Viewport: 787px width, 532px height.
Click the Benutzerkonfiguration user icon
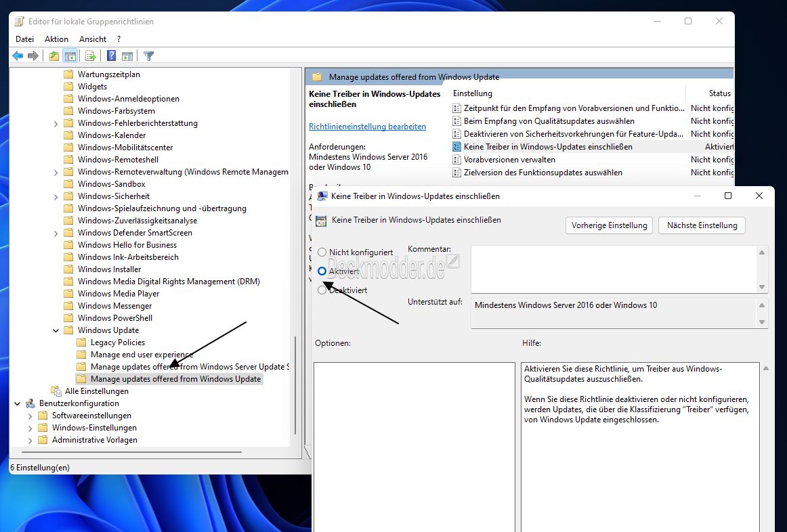click(x=30, y=403)
